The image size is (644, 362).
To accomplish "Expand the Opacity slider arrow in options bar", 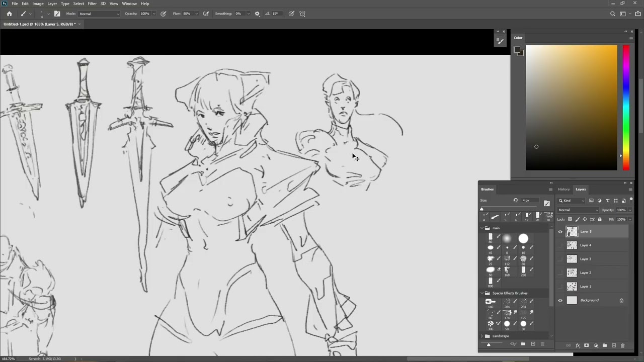I will coord(154,14).
